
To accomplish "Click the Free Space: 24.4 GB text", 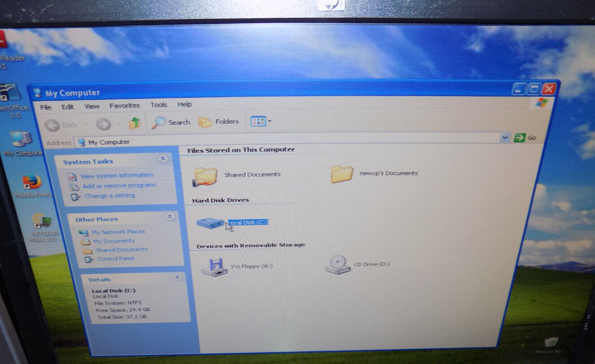I will [123, 310].
